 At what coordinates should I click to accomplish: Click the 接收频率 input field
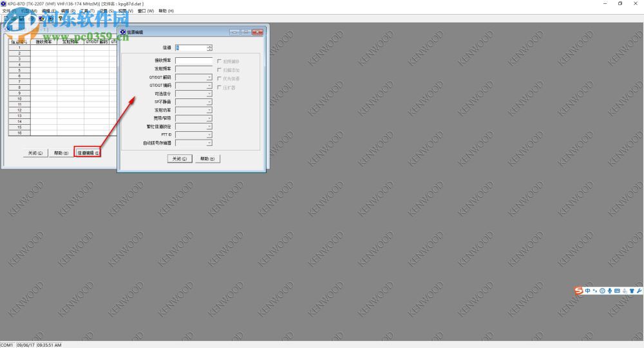(193, 60)
